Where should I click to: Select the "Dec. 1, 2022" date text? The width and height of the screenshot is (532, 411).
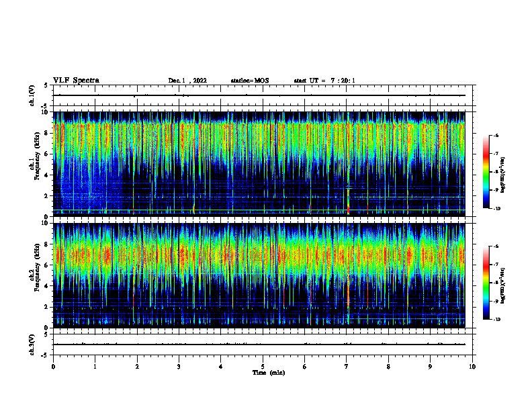(x=187, y=81)
